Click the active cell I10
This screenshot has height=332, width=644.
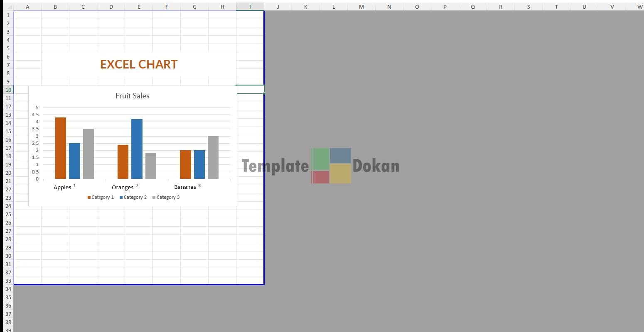[250, 90]
